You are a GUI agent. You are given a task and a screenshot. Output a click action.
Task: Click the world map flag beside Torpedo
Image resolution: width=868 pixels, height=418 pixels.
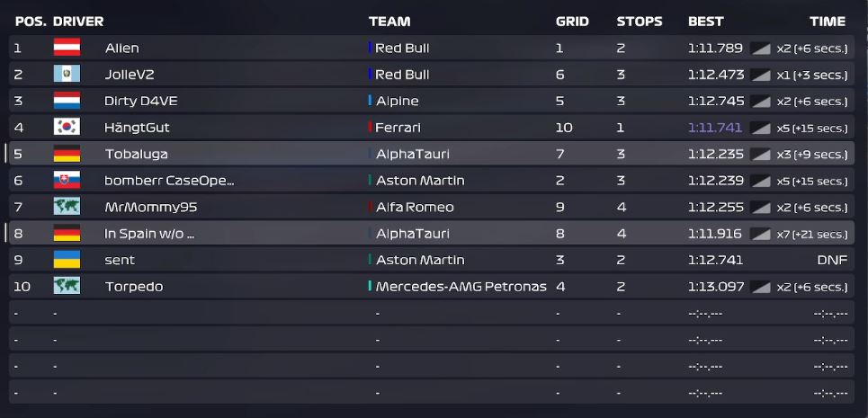coord(67,287)
